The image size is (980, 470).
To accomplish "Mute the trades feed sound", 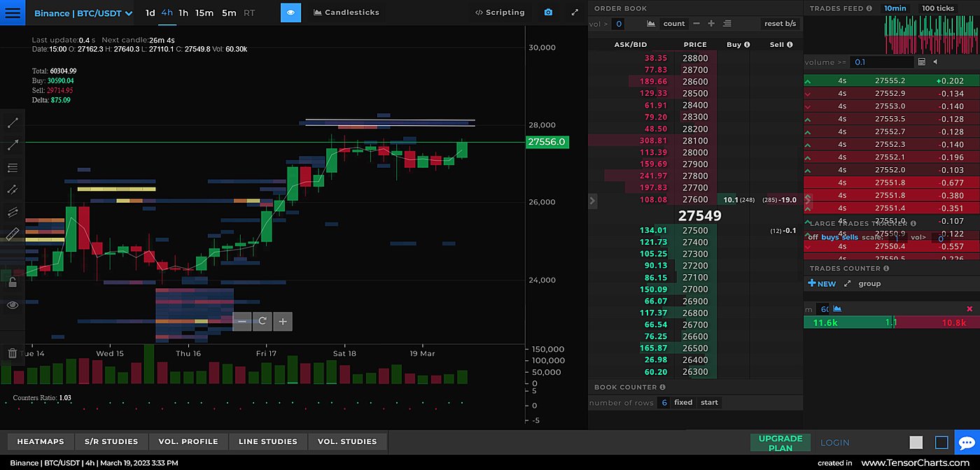I will (x=935, y=62).
